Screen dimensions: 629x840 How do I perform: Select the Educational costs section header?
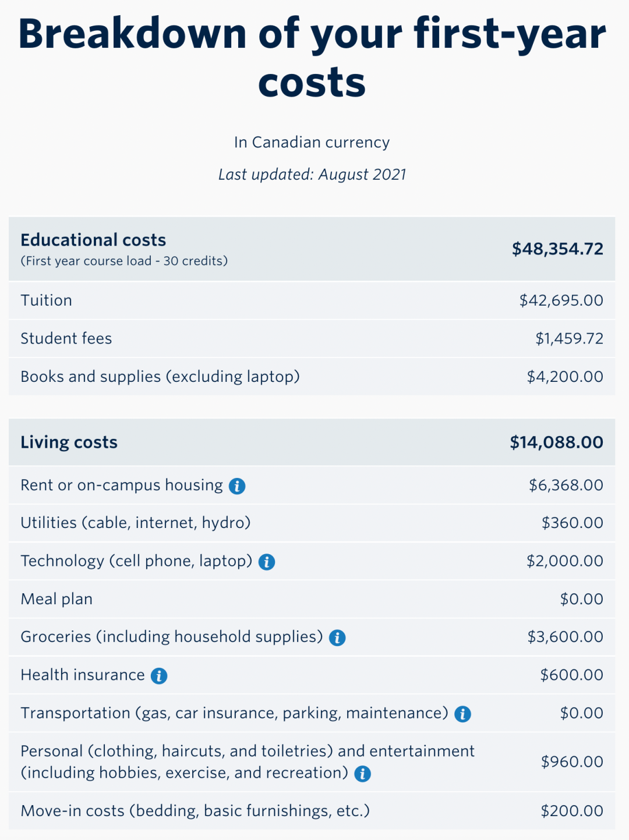(93, 240)
